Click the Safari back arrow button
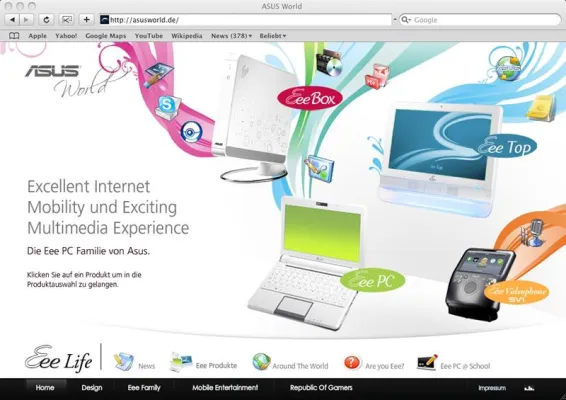This screenshot has width=566, height=400. point(12,19)
